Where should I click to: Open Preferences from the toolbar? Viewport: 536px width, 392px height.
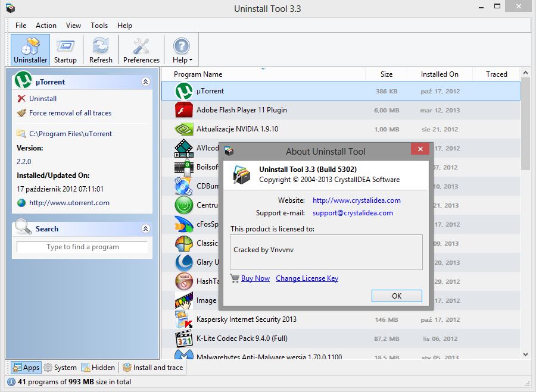[x=141, y=49]
